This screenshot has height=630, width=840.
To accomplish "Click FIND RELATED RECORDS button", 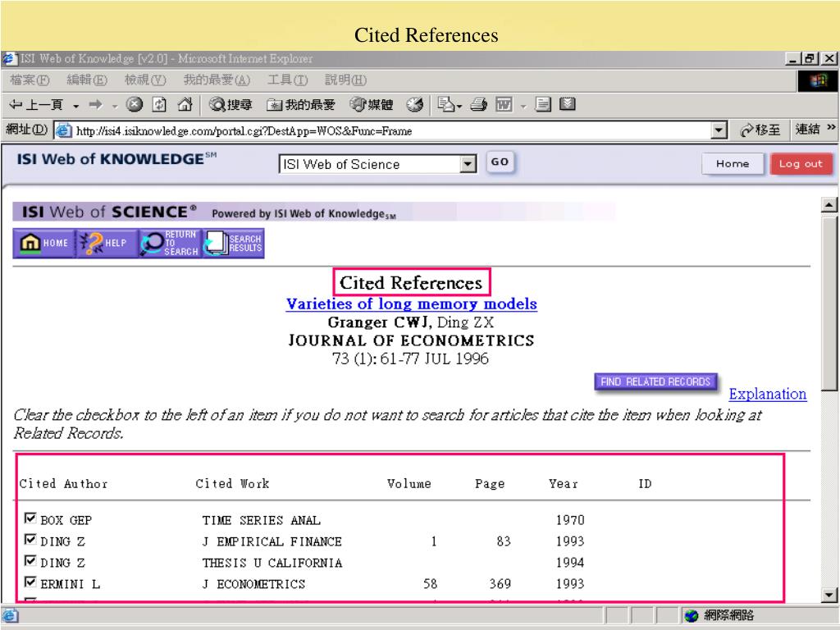I will pos(655,382).
